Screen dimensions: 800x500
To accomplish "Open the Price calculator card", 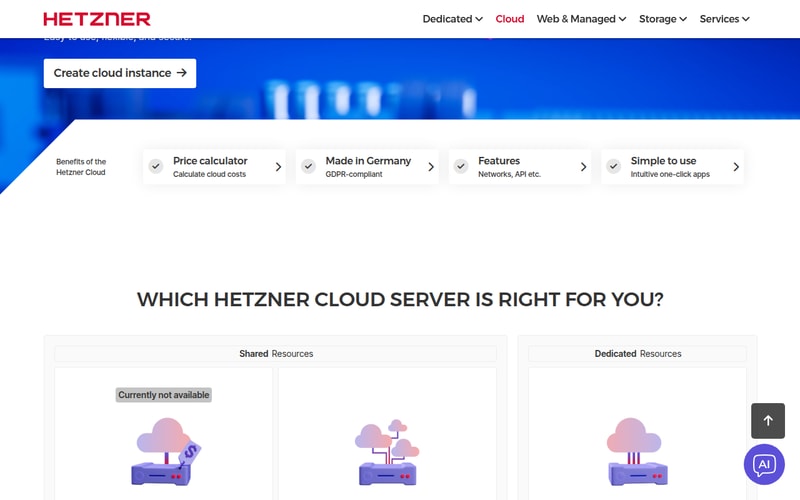I will click(214, 167).
